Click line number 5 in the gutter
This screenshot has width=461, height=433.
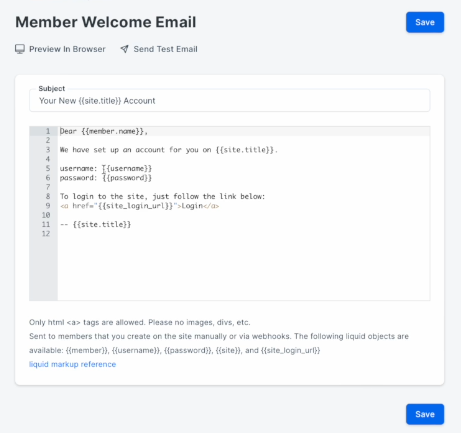[48, 169]
